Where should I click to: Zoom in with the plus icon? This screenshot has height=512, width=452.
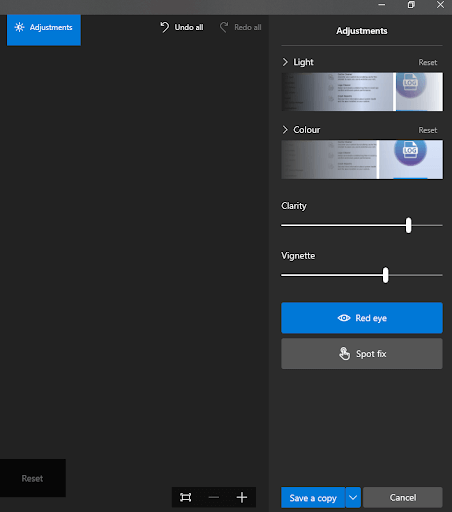(x=242, y=497)
